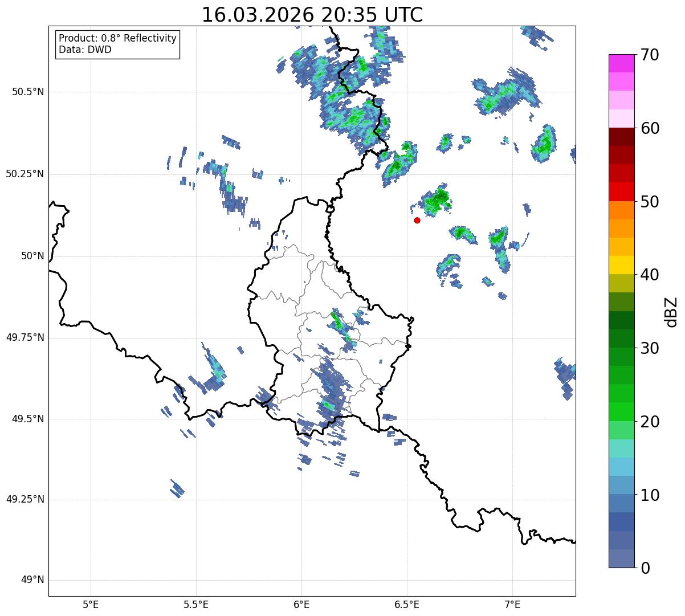The image size is (685, 616).
Task: Click the "Product: 0.8° Reflectivity" text
Action: coord(118,38)
